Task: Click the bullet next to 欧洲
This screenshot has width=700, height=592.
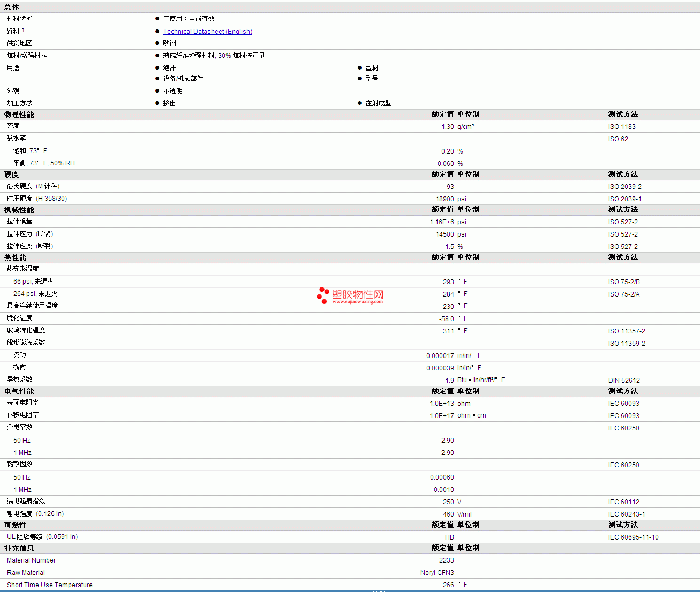Action: 157,43
